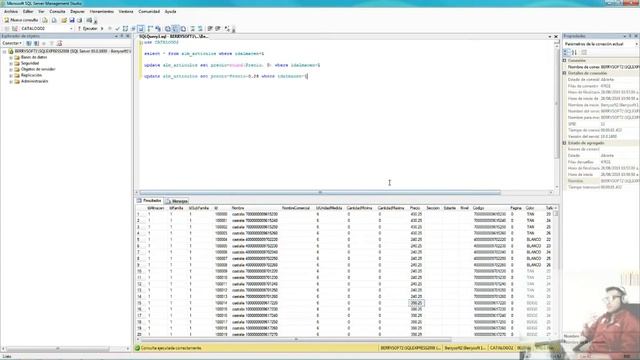Click the Ejecutar button to run the query

tap(88, 29)
